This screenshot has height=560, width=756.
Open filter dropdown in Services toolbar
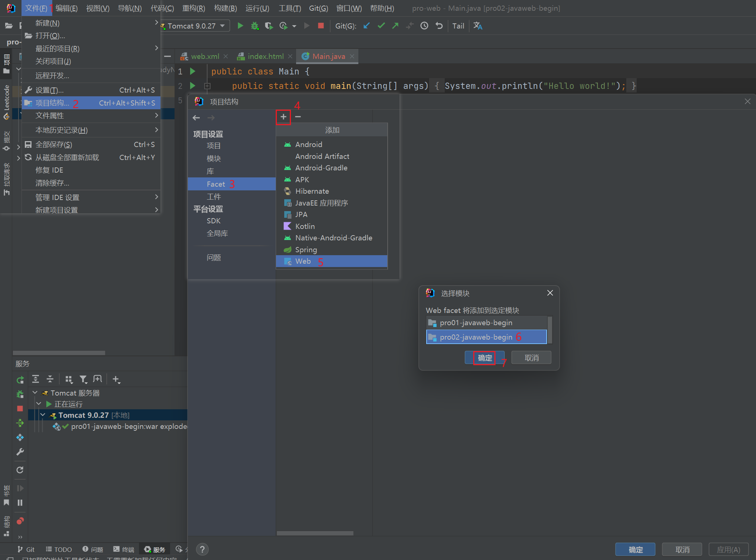pos(83,379)
